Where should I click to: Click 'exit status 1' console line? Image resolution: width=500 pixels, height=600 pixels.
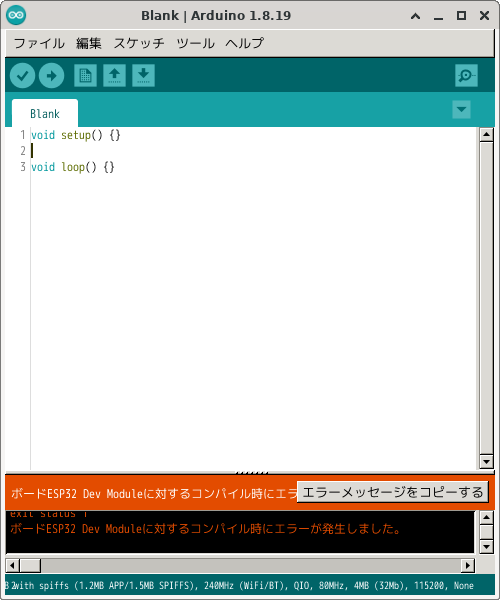49,514
